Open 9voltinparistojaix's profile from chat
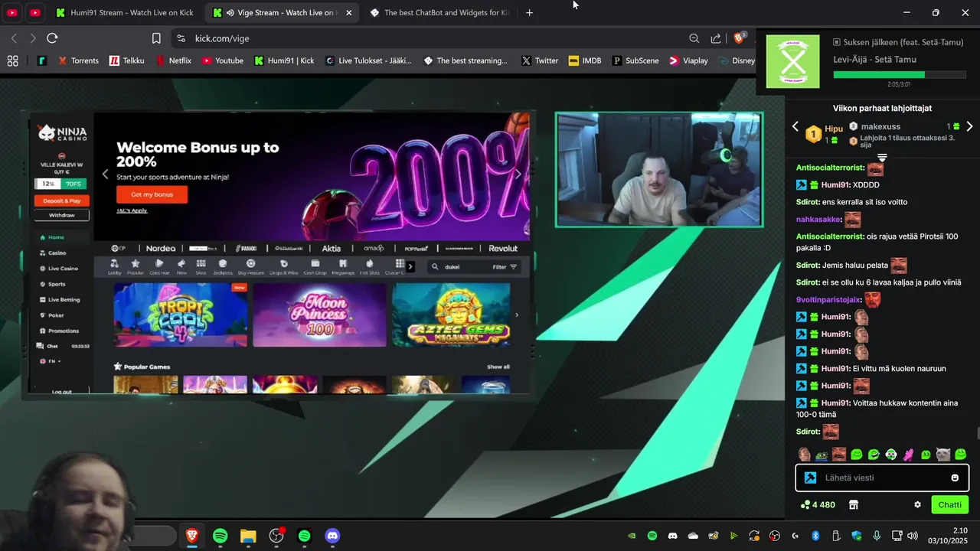980x551 pixels. pyautogui.click(x=828, y=300)
